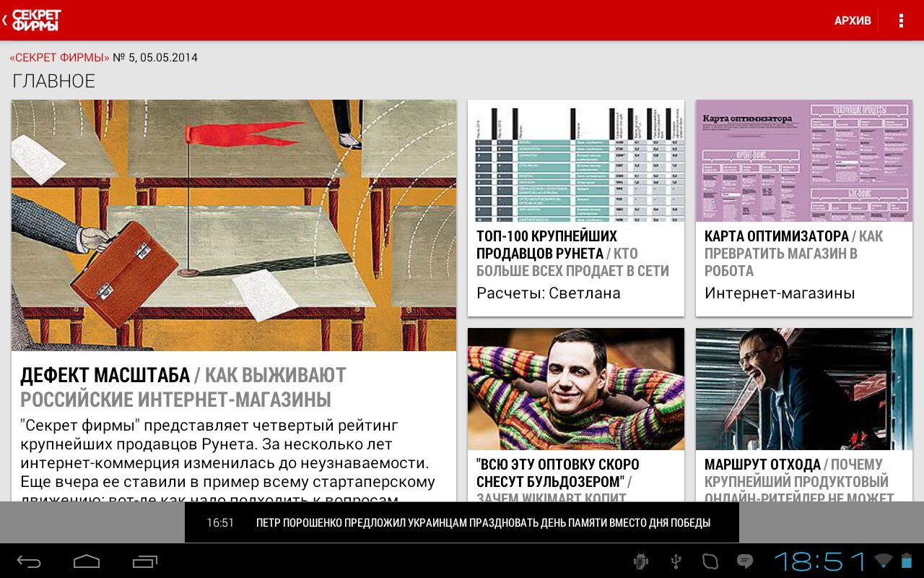Tap the battery status icon
This screenshot has height=578, width=924.
tap(907, 561)
